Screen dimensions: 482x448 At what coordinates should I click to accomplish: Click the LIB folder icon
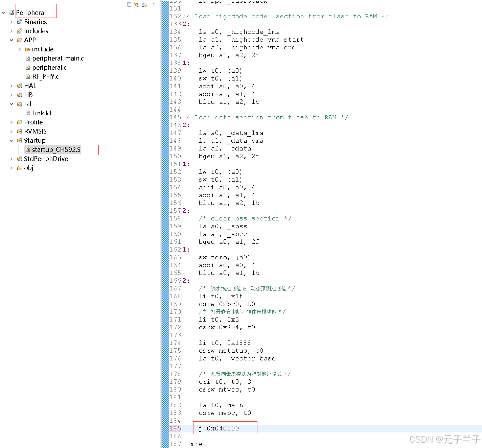pyautogui.click(x=20, y=95)
